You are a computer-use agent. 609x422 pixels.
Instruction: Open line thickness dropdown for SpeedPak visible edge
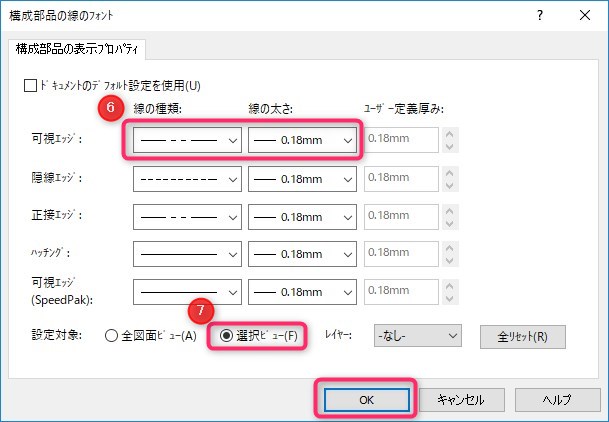pyautogui.click(x=303, y=292)
